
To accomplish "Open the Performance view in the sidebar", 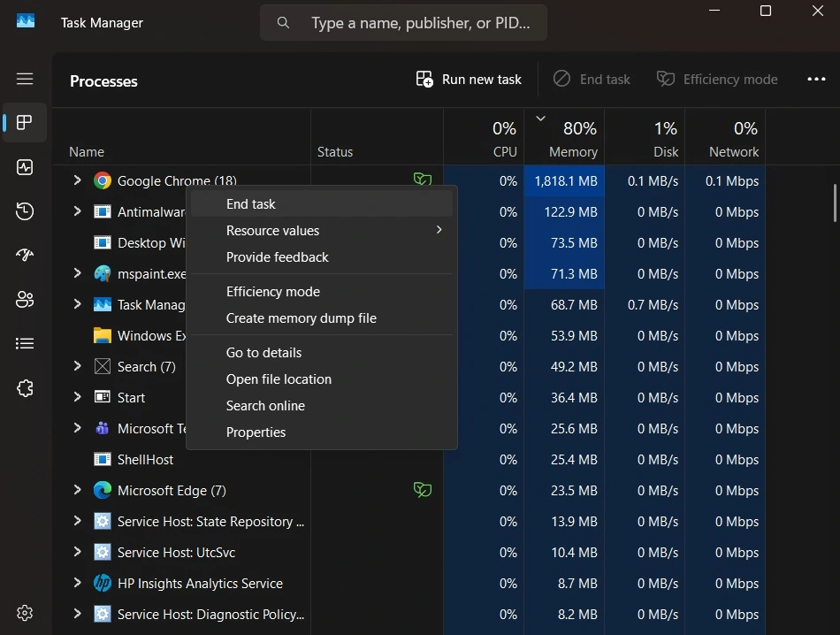I will coord(25,167).
